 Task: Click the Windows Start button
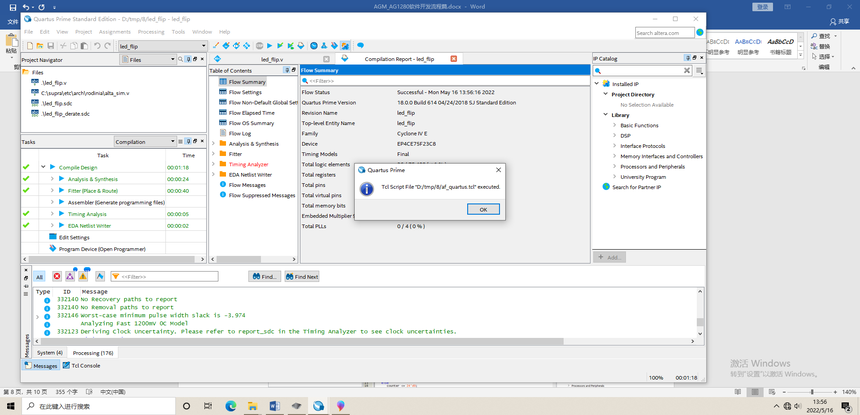tap(10, 406)
